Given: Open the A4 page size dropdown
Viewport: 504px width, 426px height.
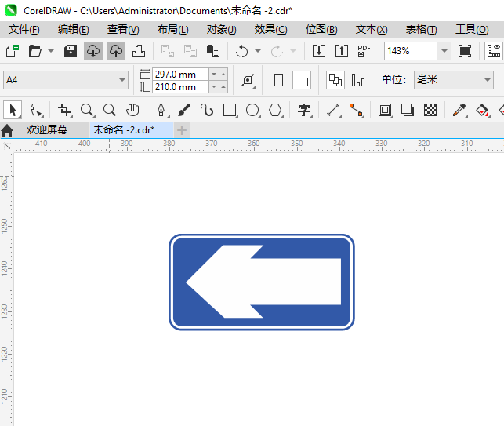Looking at the screenshot, I should [x=66, y=80].
